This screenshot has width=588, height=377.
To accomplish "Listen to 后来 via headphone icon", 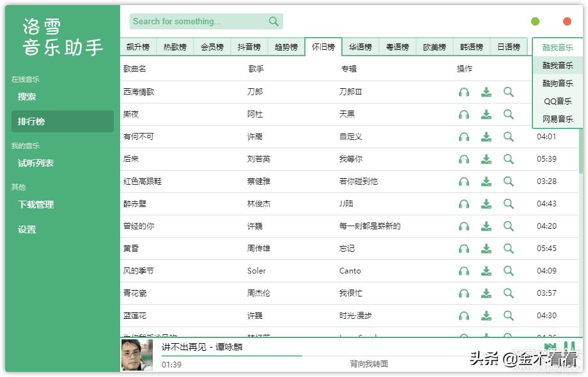I will (464, 159).
